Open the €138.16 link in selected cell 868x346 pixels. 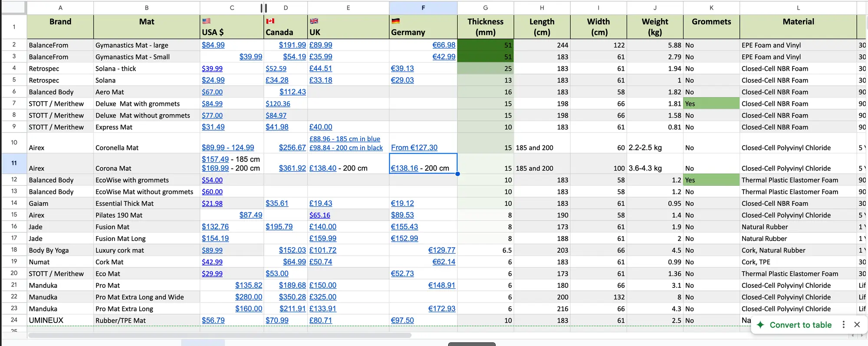tap(404, 168)
